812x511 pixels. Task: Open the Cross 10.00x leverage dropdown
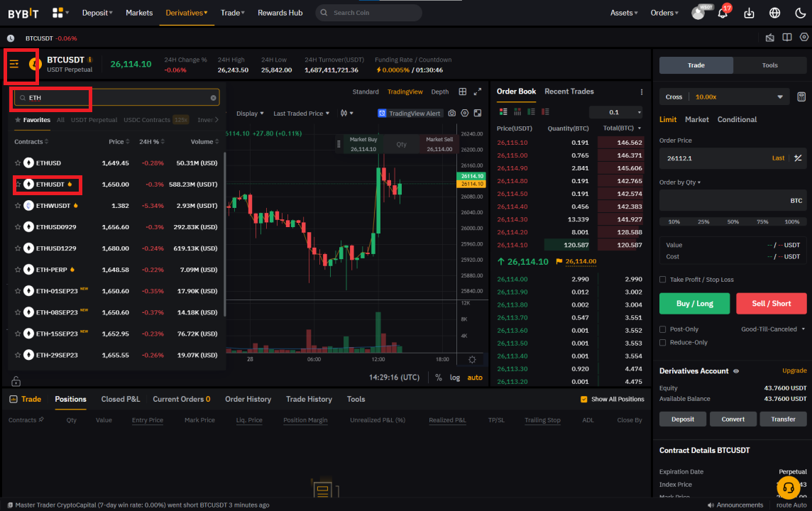click(x=724, y=97)
